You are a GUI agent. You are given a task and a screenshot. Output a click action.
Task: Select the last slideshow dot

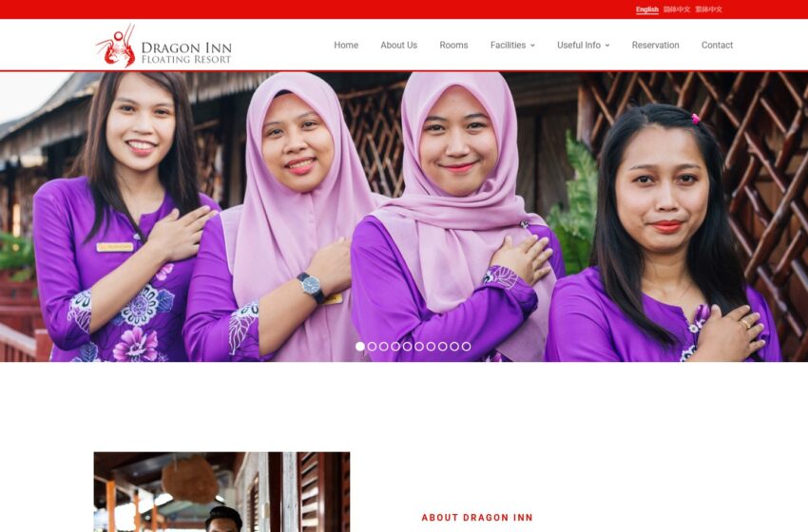(x=467, y=347)
